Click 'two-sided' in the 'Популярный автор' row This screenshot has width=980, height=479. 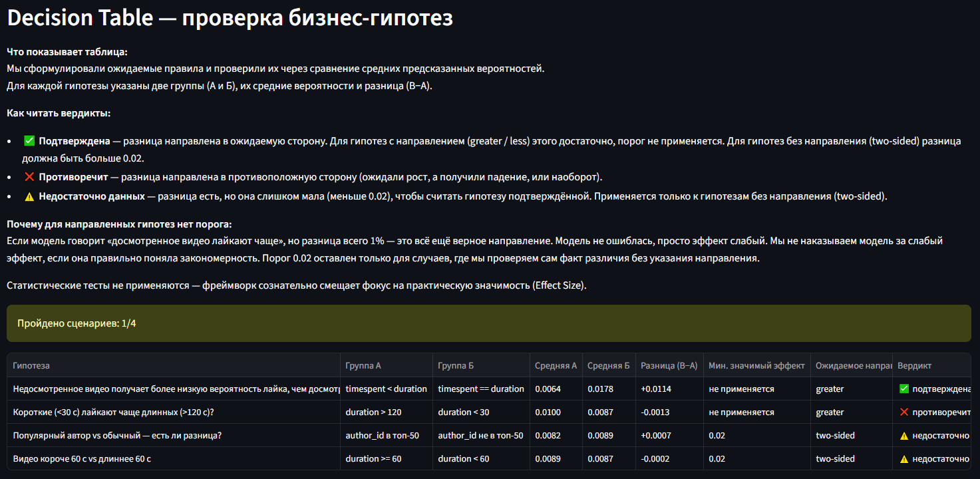pyautogui.click(x=852, y=436)
